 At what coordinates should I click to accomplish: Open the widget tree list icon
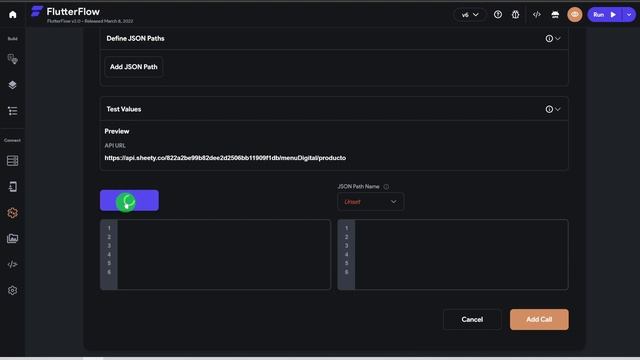(x=13, y=111)
